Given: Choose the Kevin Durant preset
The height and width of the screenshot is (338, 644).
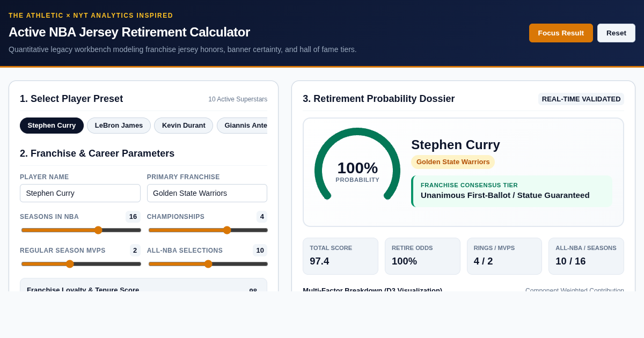Looking at the screenshot, I should pyautogui.click(x=184, y=126).
